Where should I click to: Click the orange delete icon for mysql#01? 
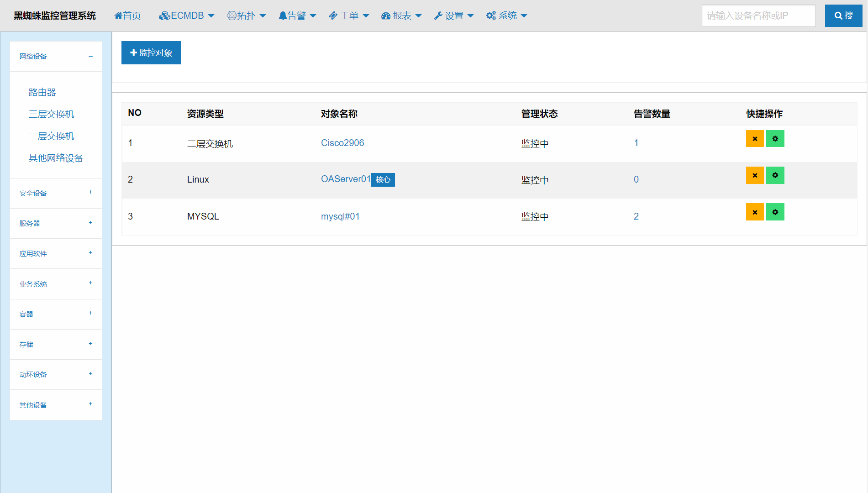tap(754, 212)
